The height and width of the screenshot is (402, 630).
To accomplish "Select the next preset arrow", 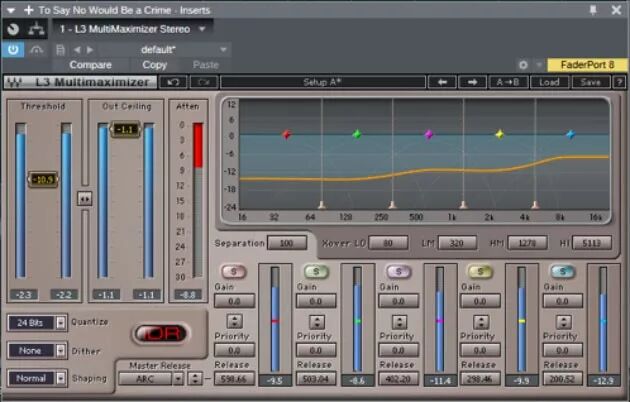I will click(x=90, y=50).
